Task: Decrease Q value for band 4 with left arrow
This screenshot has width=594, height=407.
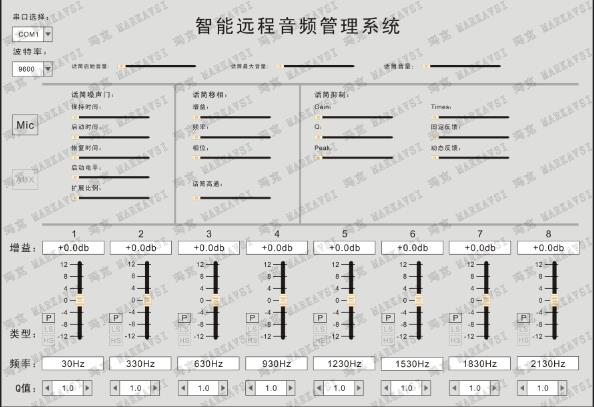Action: (x=250, y=388)
